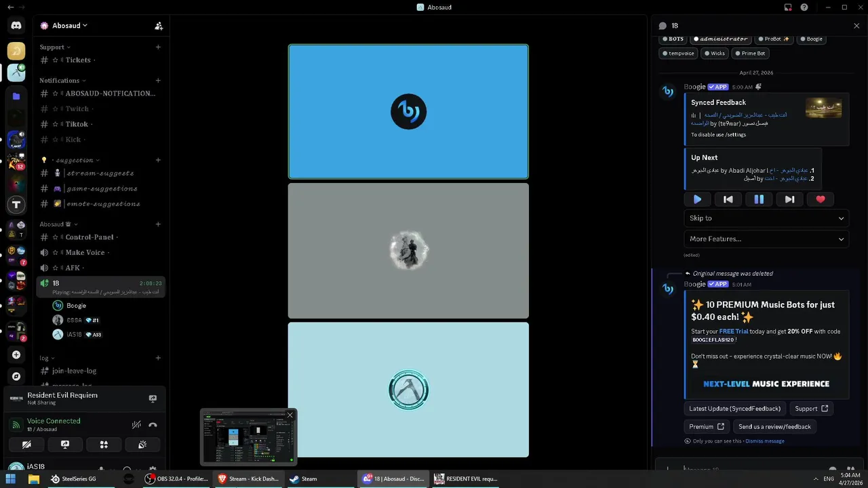
Task: Skip to next track button
Action: [x=789, y=199]
